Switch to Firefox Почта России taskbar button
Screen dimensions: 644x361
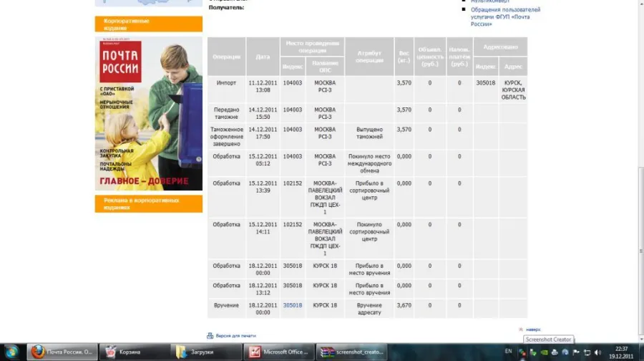[62, 352]
